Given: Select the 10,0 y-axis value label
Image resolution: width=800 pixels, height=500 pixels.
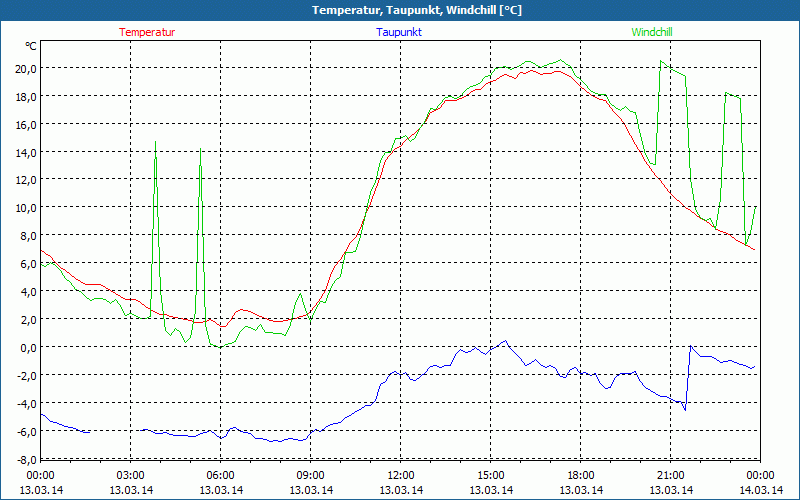Looking at the screenshot, I should click(x=24, y=207).
